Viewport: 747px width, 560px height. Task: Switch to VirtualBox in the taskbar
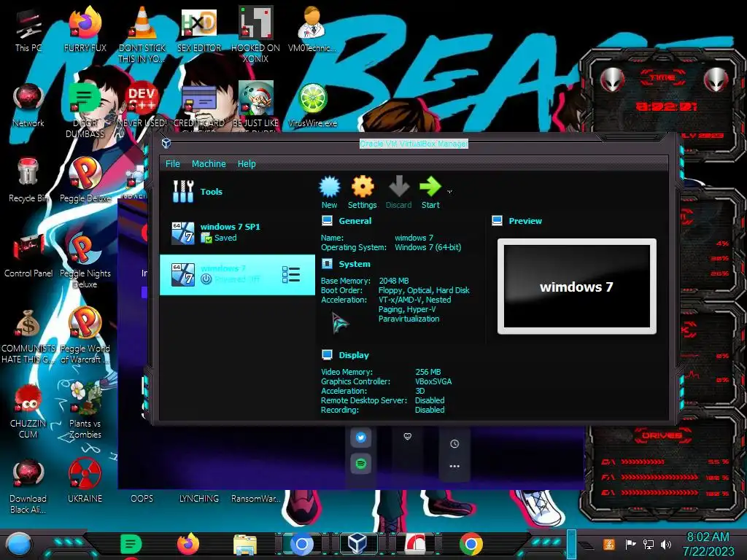pos(357,543)
